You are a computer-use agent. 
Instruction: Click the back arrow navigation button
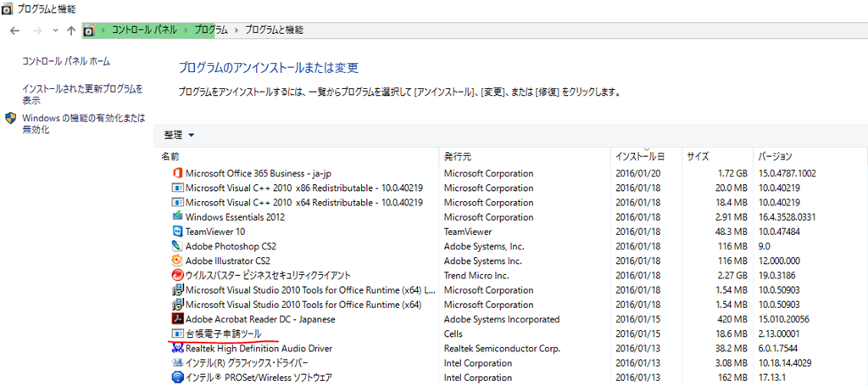pos(15,31)
